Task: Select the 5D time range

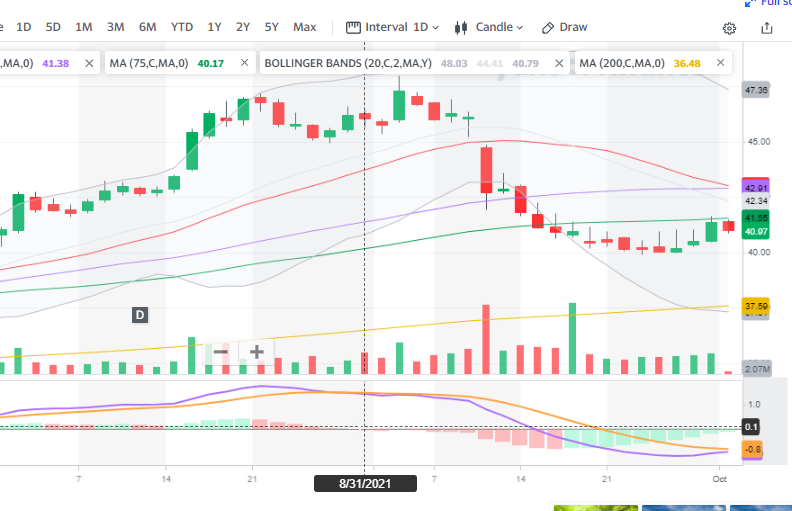Action: point(53,27)
